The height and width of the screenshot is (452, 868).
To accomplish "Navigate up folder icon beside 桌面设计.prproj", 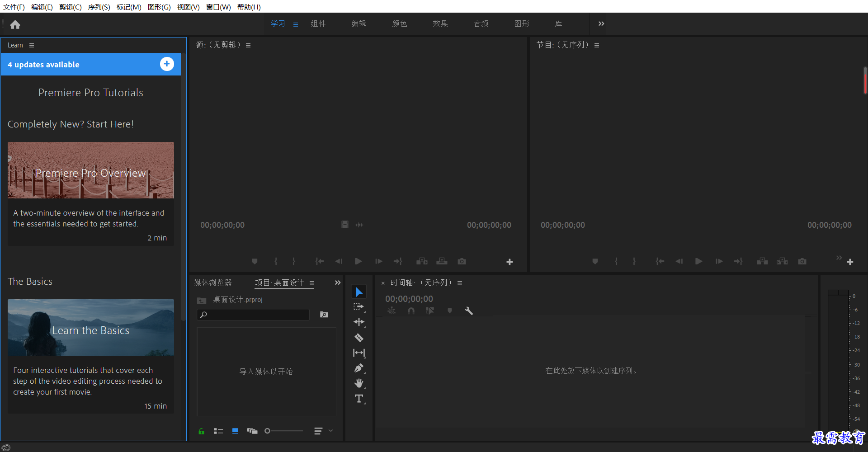I will tap(202, 300).
